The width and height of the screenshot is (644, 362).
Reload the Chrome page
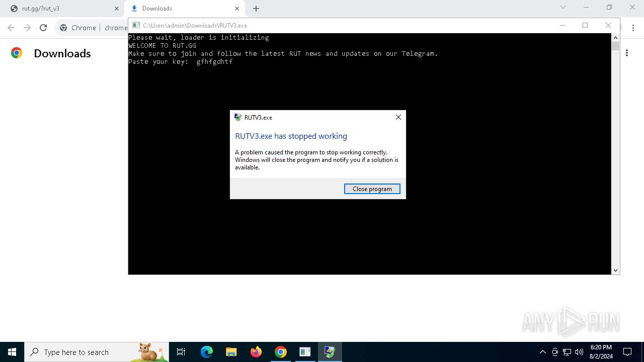[x=43, y=28]
